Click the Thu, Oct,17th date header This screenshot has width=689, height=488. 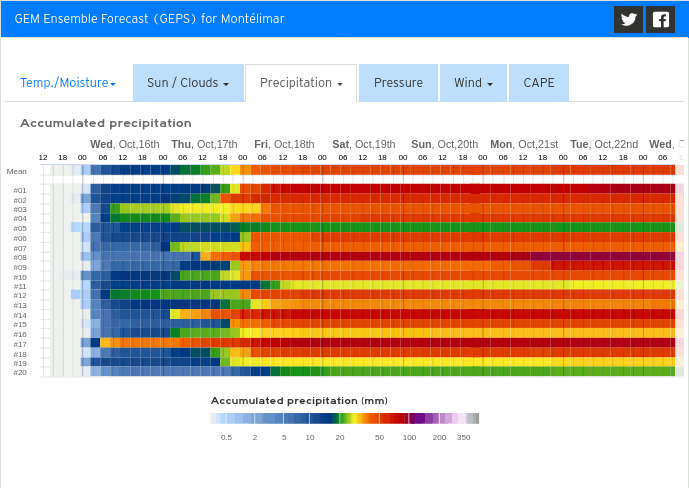point(204,145)
